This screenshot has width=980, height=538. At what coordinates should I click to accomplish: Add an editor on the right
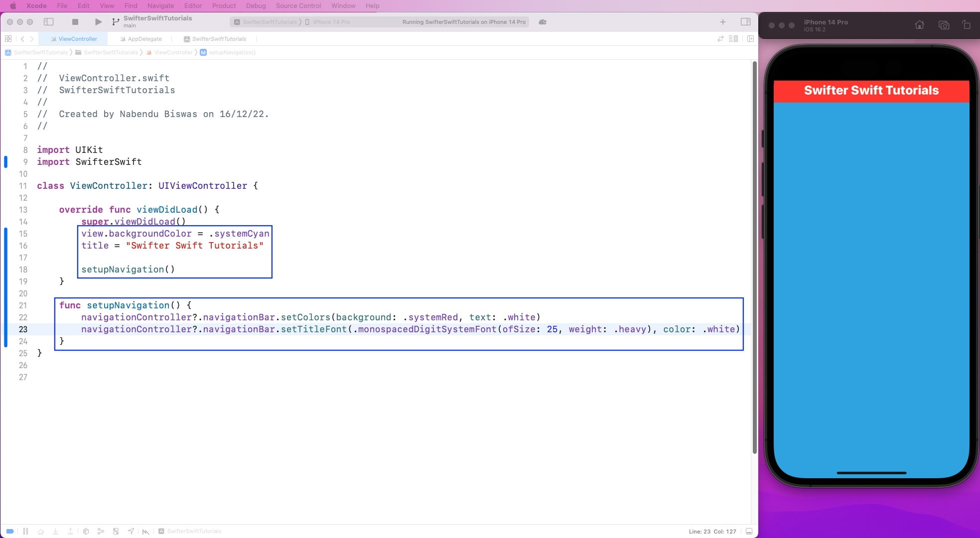point(750,39)
